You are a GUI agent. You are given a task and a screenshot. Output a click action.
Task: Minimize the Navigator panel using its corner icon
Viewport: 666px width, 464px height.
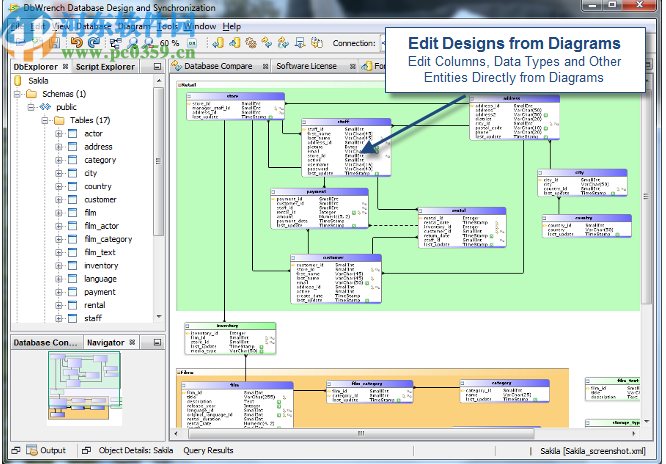tap(157, 343)
